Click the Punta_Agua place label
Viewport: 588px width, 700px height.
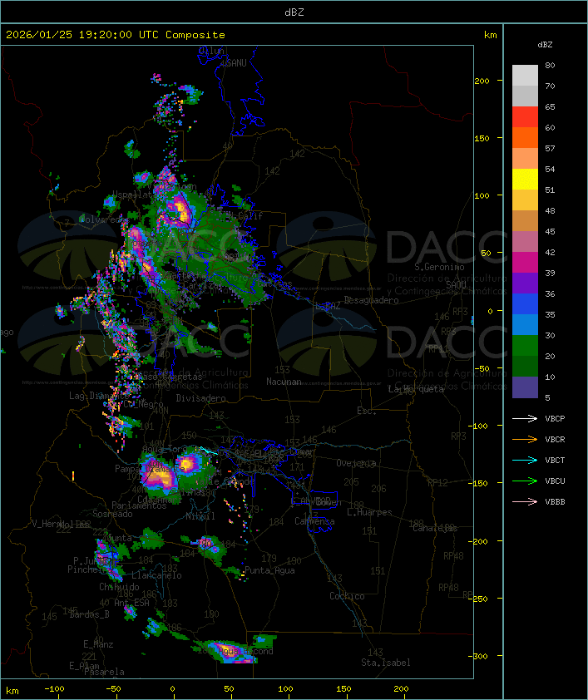pos(269,570)
